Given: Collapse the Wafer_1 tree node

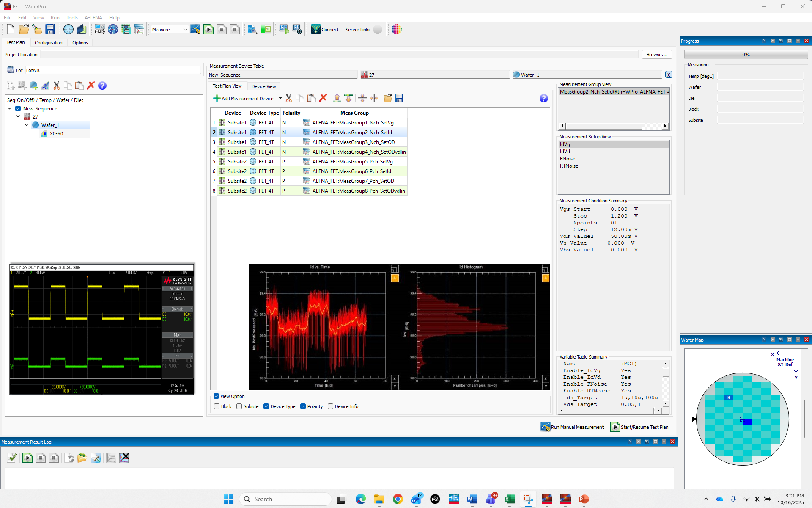Looking at the screenshot, I should pos(26,125).
